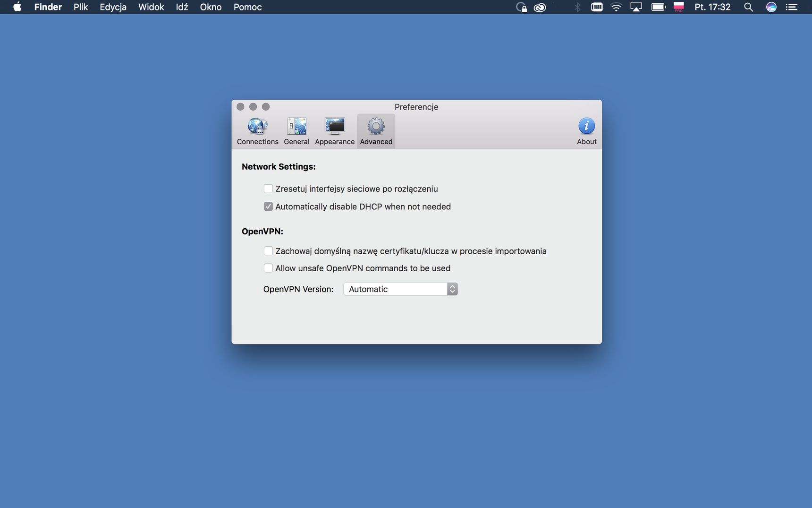Click the Network Settings heading

coord(279,167)
